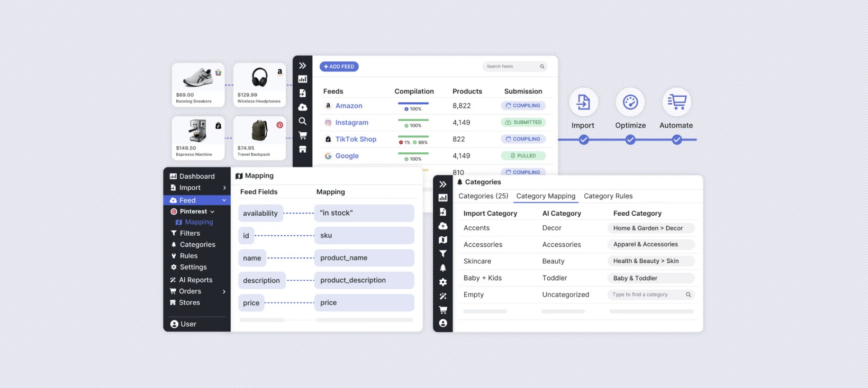The image size is (868, 388).
Task: Focus the Search feeds input
Action: click(x=515, y=67)
